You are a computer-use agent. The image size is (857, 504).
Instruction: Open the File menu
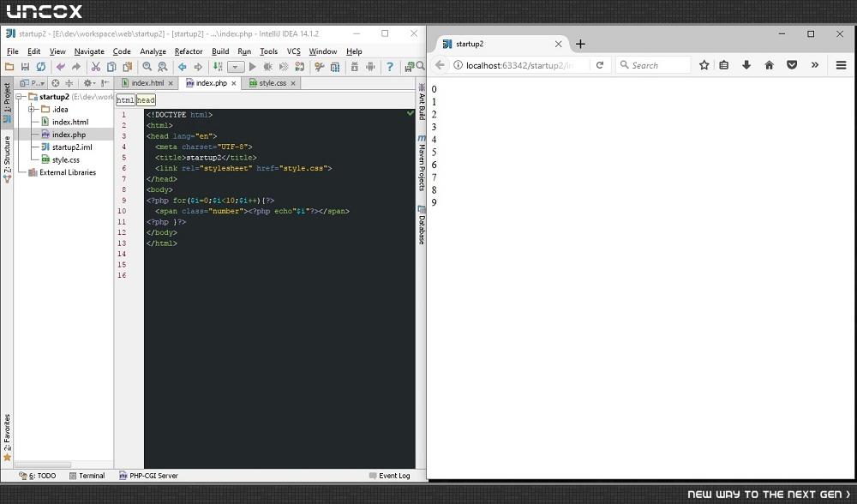[x=13, y=51]
